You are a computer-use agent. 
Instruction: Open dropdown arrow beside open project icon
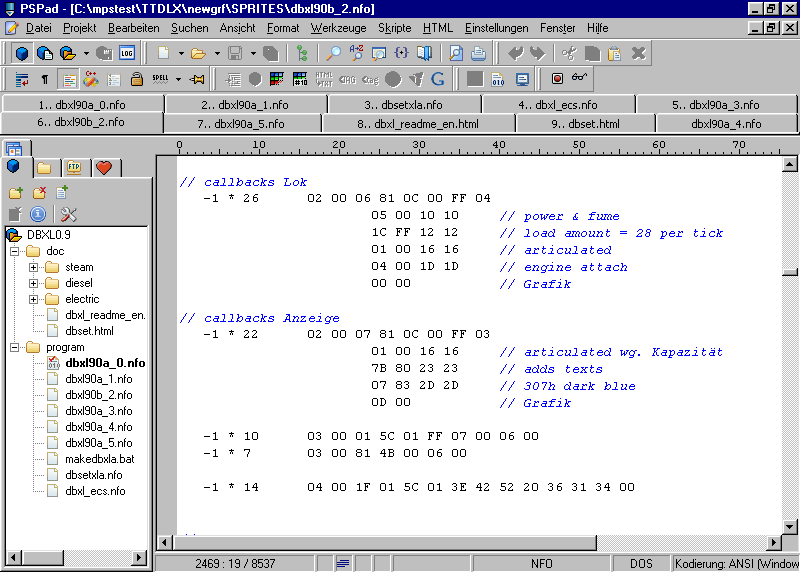coord(86,53)
